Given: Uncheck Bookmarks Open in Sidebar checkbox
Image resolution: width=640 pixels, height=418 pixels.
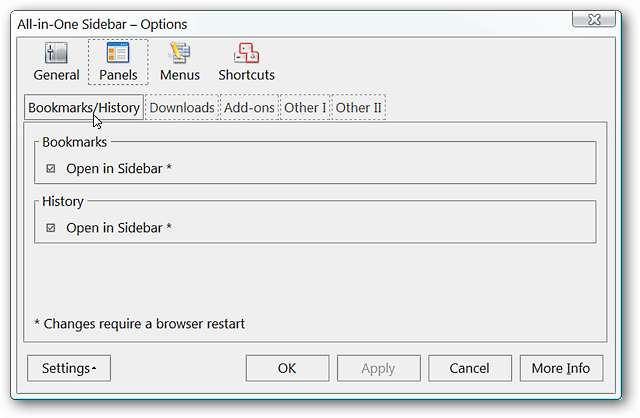Looking at the screenshot, I should [51, 169].
